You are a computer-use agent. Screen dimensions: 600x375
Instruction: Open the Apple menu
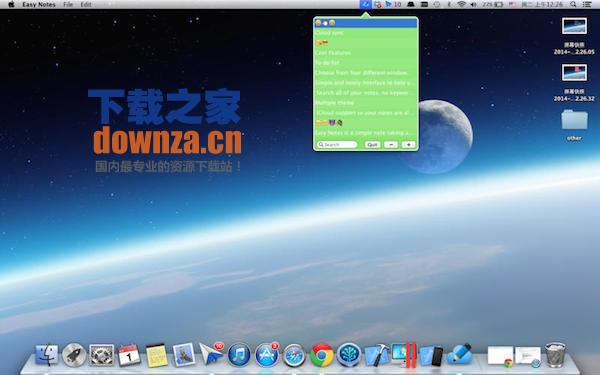tap(11, 5)
